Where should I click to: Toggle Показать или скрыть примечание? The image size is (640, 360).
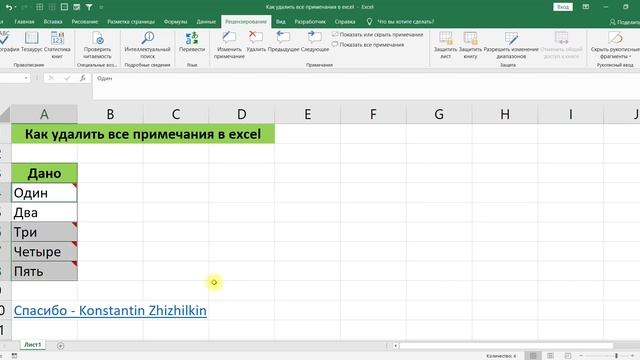[378, 35]
